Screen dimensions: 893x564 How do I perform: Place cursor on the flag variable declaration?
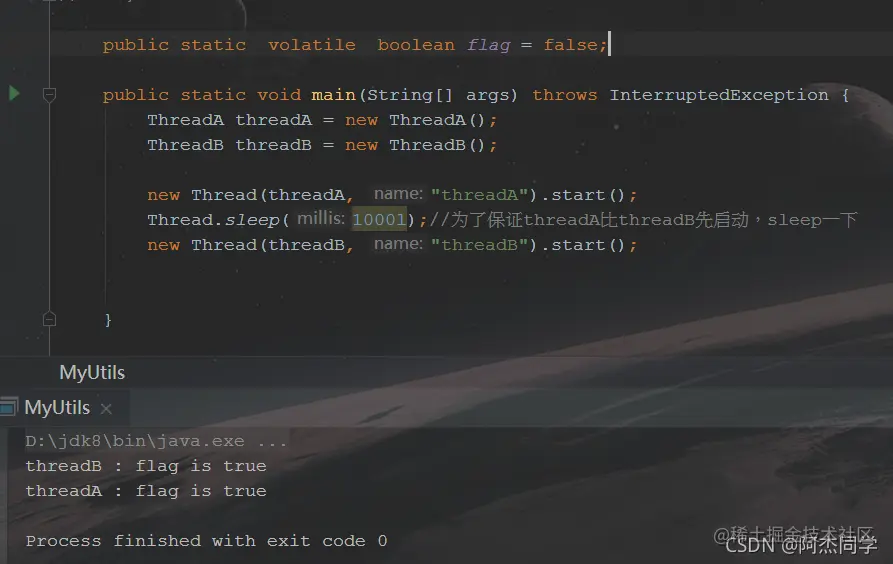pyautogui.click(x=489, y=45)
